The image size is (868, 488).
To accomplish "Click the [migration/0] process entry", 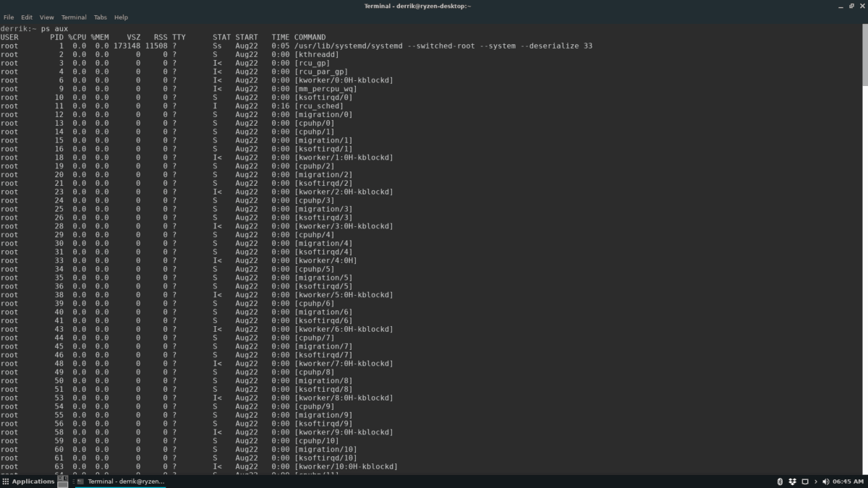I will coord(323,114).
